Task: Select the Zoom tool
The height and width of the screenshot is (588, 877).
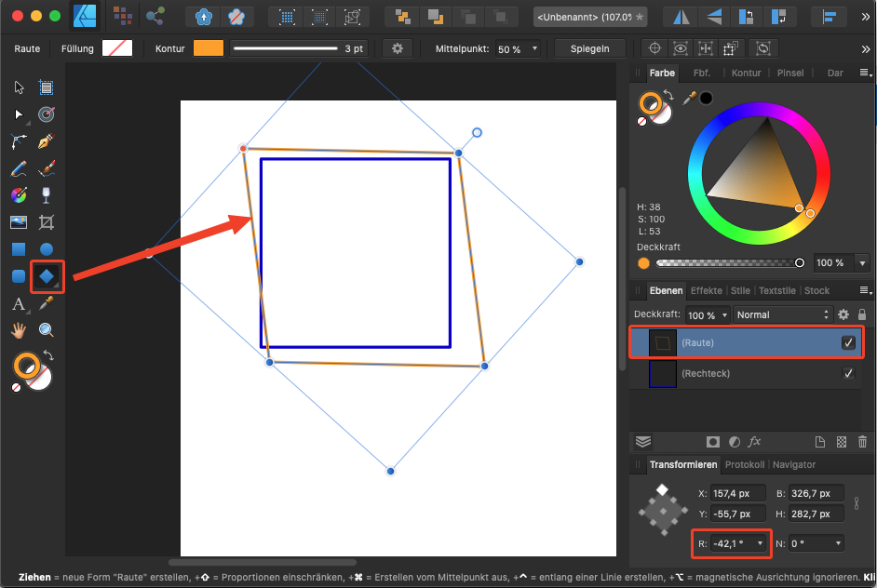Action: (47, 329)
